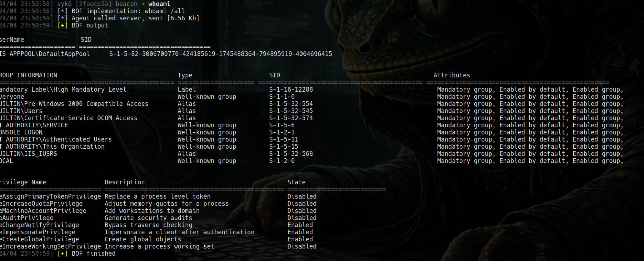Click "Add workstations to domain" description
This screenshot has height=261, width=644.
(x=152, y=211)
